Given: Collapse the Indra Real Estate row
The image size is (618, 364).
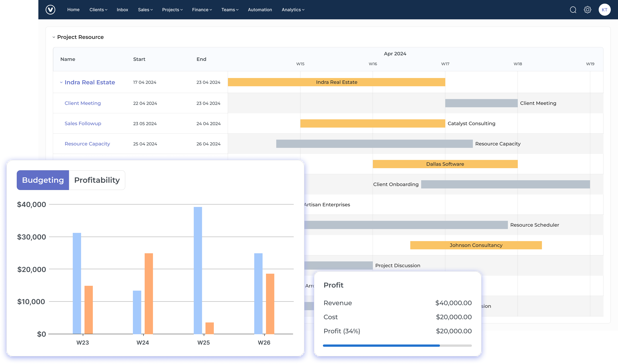Looking at the screenshot, I should click(x=61, y=82).
